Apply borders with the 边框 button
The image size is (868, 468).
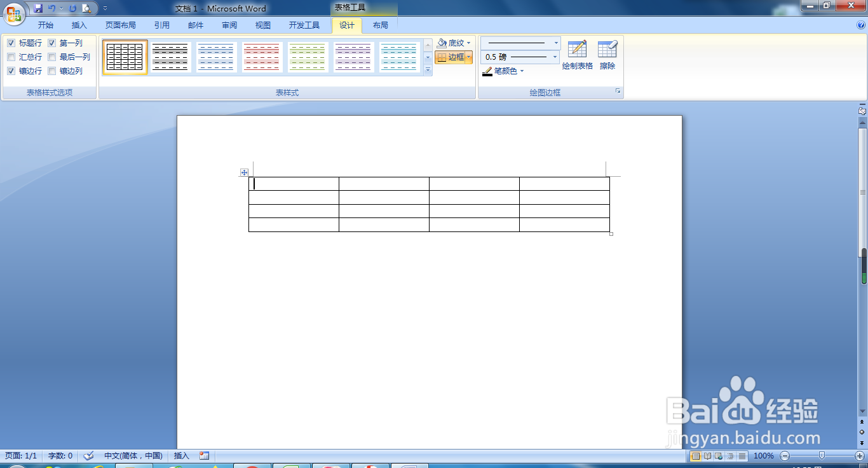[x=450, y=57]
